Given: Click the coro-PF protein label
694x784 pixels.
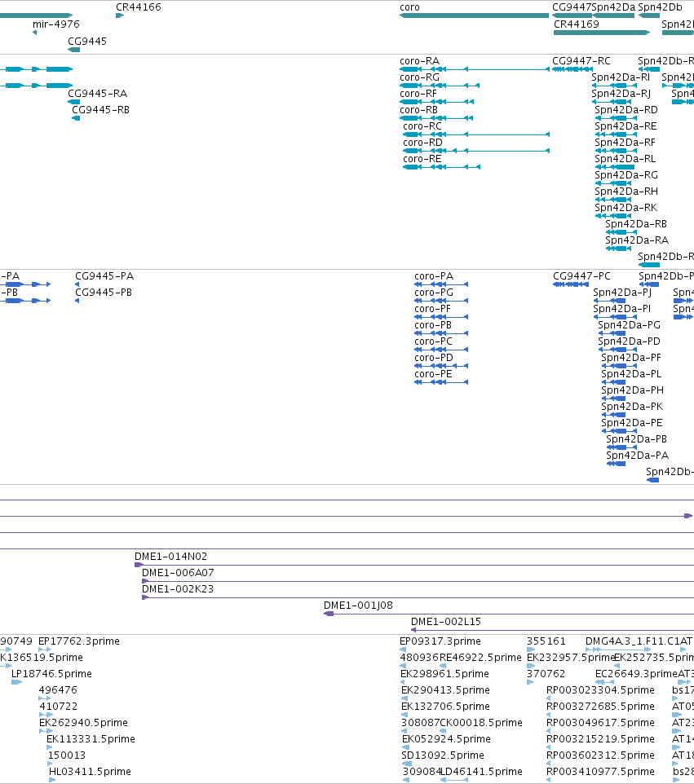Looking at the screenshot, I should pyautogui.click(x=432, y=309).
